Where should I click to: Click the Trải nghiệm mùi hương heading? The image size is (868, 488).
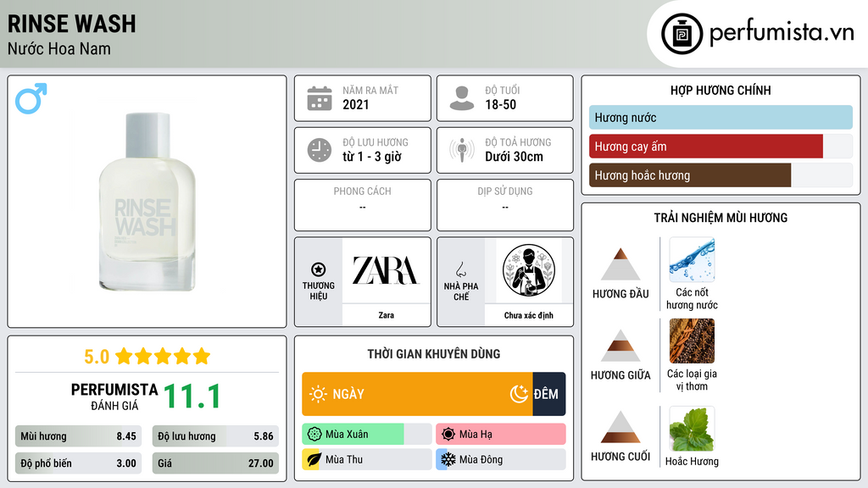pos(721,218)
